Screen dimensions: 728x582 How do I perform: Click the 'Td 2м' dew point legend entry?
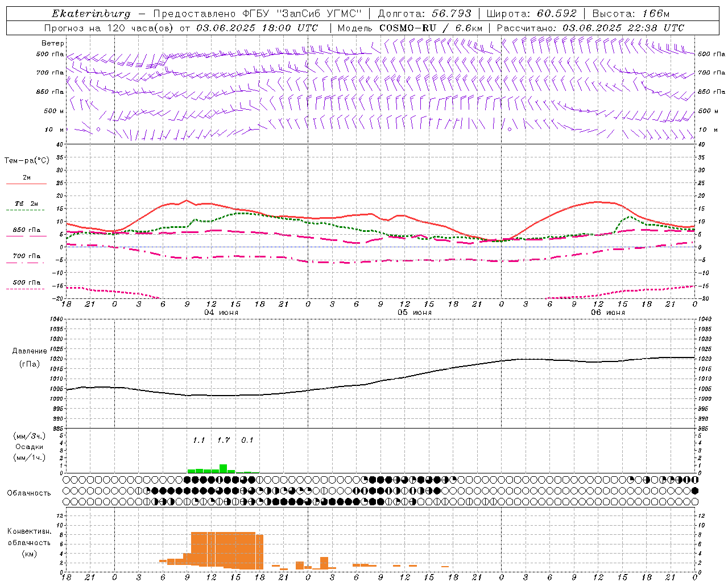[27, 203]
